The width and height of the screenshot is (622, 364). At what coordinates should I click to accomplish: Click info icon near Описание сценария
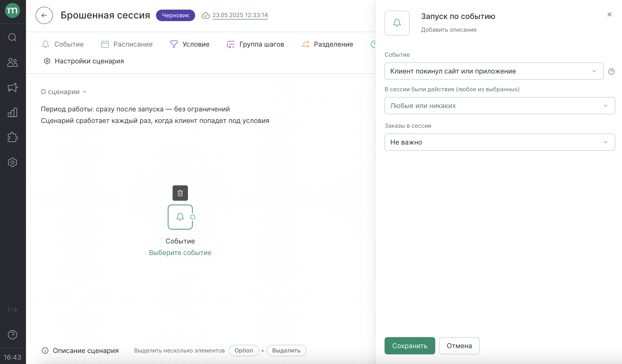45,351
